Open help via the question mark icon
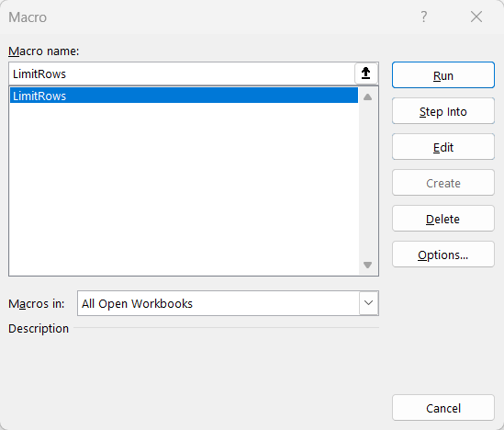This screenshot has height=430, width=504. [x=424, y=17]
